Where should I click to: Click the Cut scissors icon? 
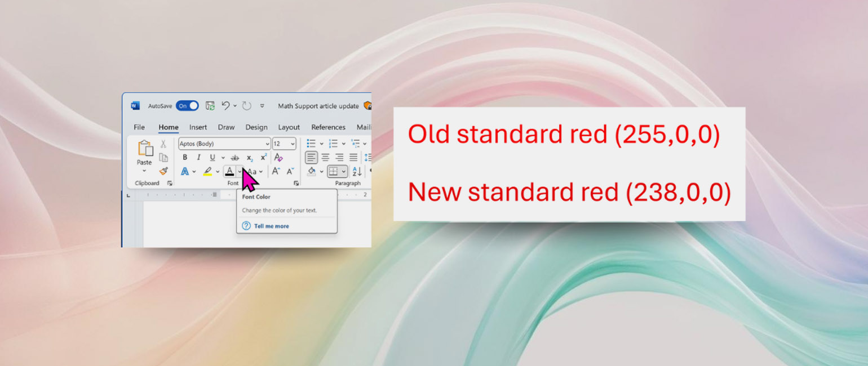pyautogui.click(x=163, y=144)
